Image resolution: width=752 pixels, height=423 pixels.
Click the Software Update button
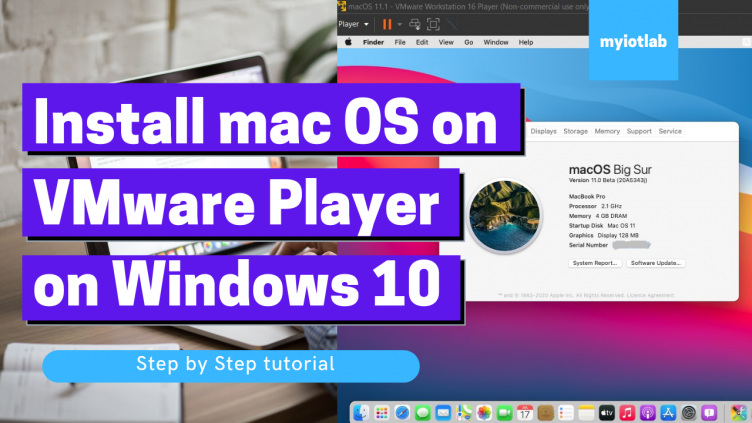pyautogui.click(x=655, y=263)
